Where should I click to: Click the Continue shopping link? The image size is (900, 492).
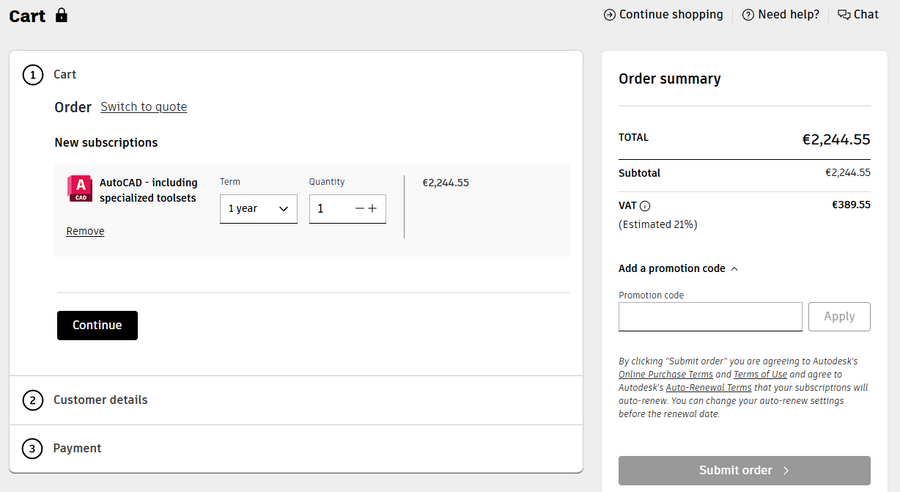663,14
